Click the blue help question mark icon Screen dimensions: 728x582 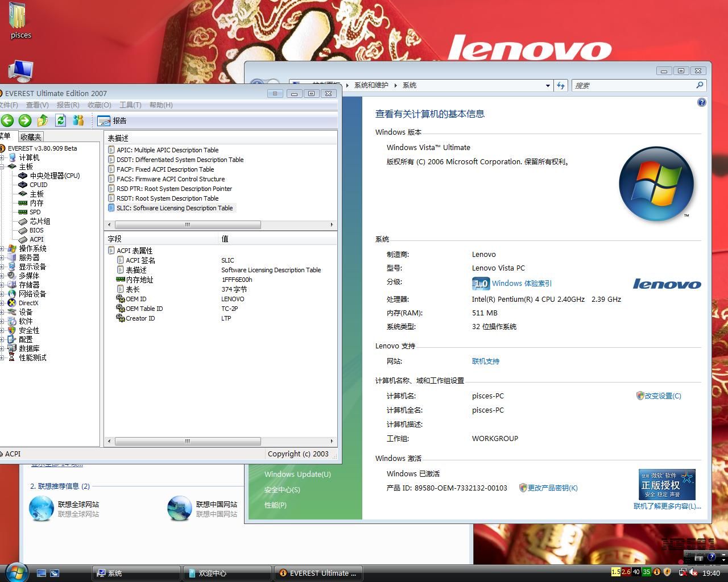pyautogui.click(x=701, y=102)
